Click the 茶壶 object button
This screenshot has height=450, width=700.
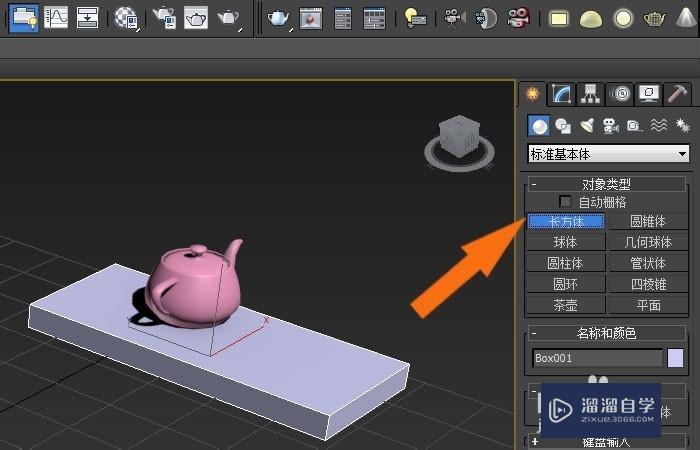[x=566, y=305]
